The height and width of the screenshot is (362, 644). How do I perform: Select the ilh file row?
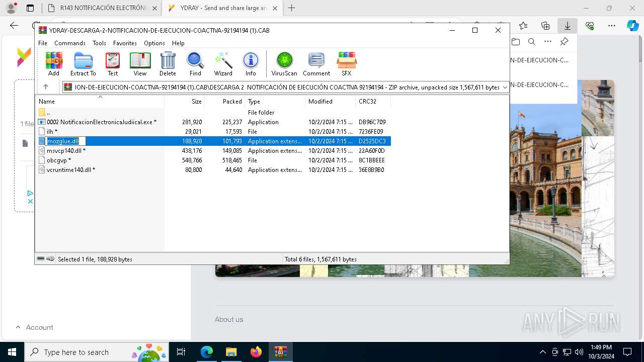pyautogui.click(x=213, y=132)
